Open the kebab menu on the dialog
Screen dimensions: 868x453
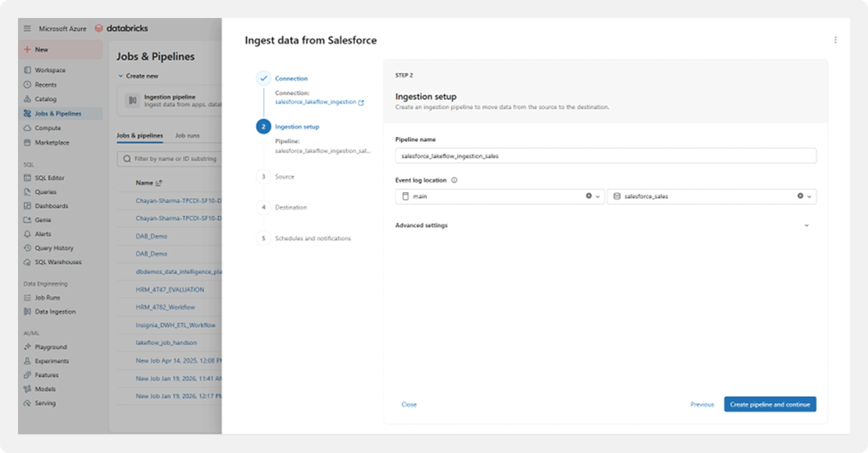point(836,40)
